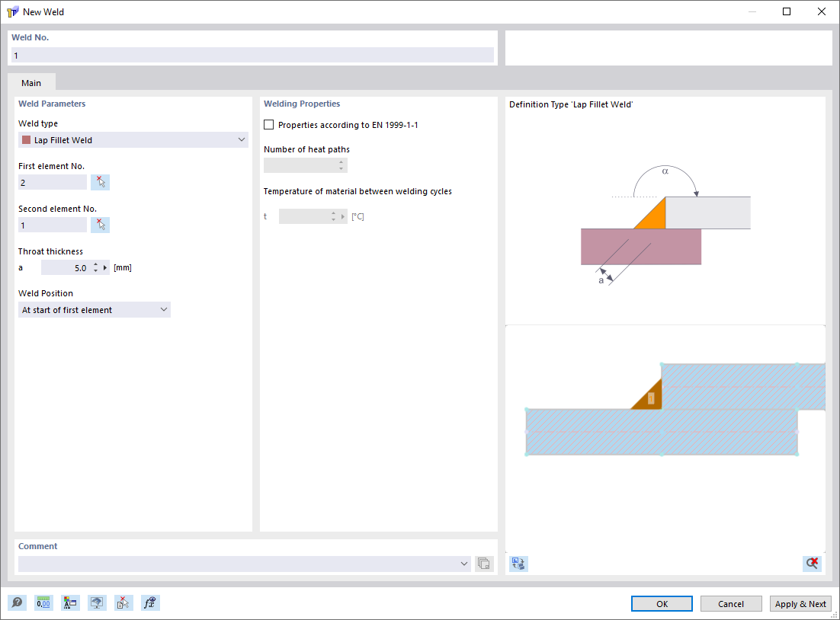Expand Comment dropdown list
This screenshot has width=840, height=620.
(x=464, y=564)
